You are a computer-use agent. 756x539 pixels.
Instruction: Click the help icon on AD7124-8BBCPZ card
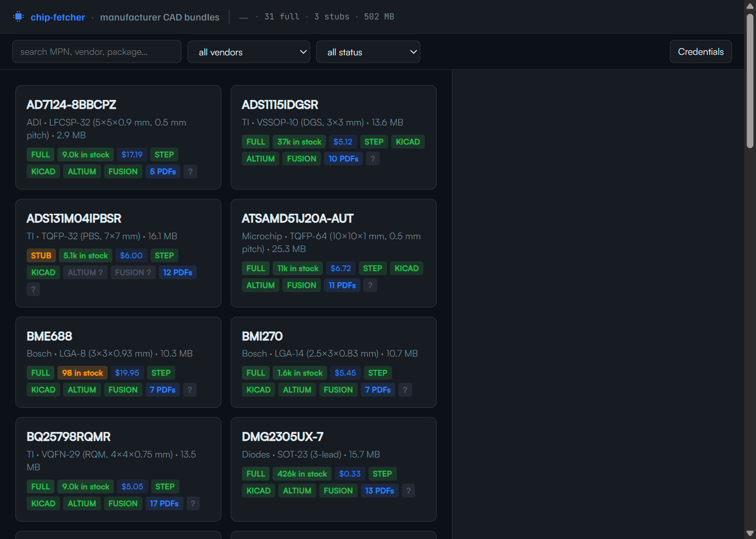pyautogui.click(x=190, y=172)
